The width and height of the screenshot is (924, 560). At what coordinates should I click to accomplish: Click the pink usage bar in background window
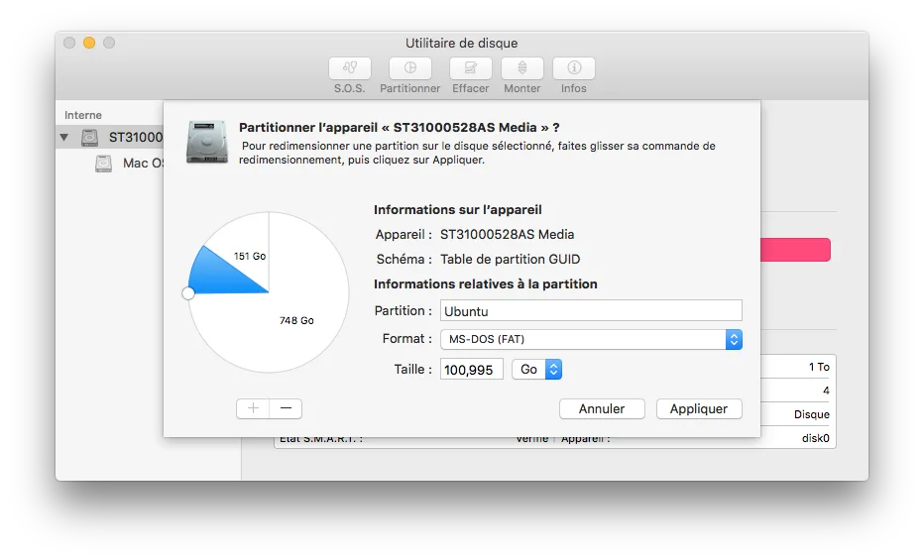795,250
